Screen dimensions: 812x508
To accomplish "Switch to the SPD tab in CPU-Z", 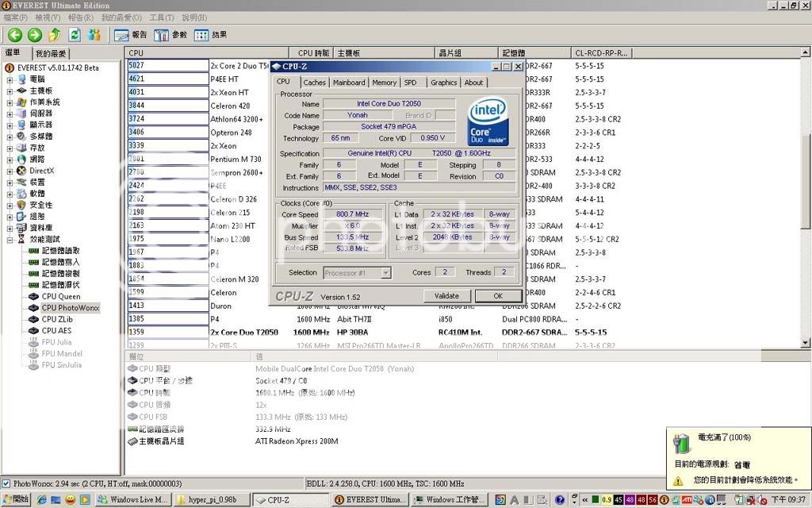I will pos(410,83).
